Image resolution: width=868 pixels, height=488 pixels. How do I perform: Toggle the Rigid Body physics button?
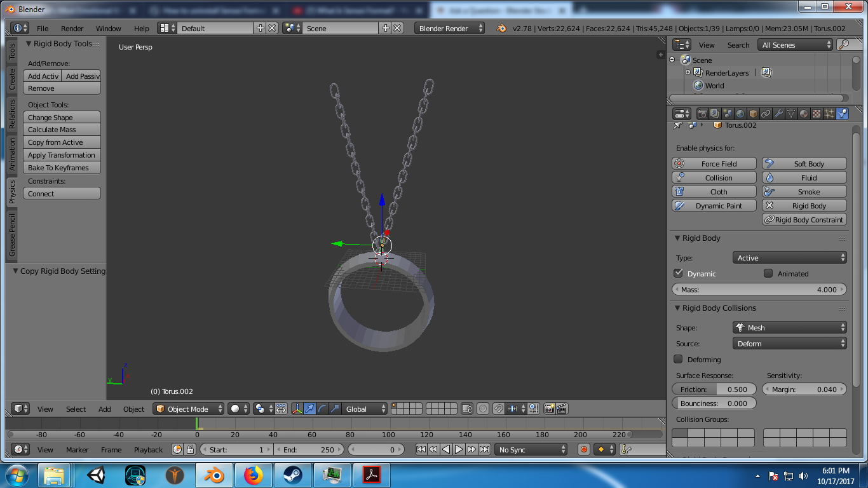(804, 205)
